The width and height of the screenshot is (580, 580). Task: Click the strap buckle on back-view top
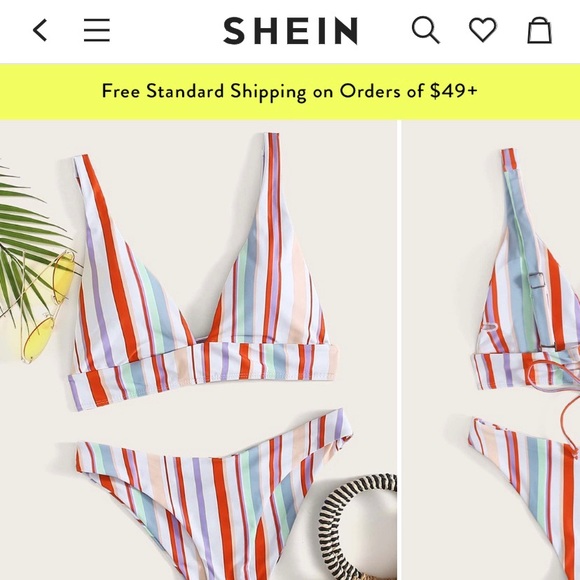(x=537, y=282)
